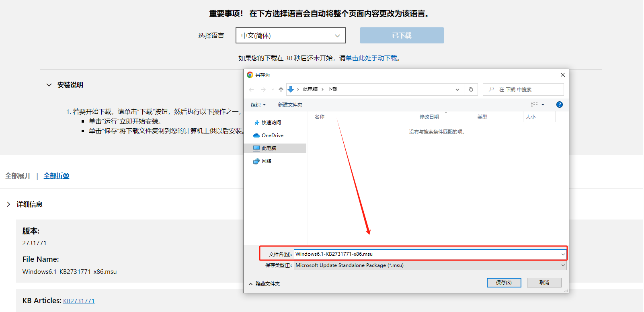Viewport: 644px width, 312px height.
Task: Select Quick Access (快速访问) in sidebar
Action: pyautogui.click(x=271, y=123)
